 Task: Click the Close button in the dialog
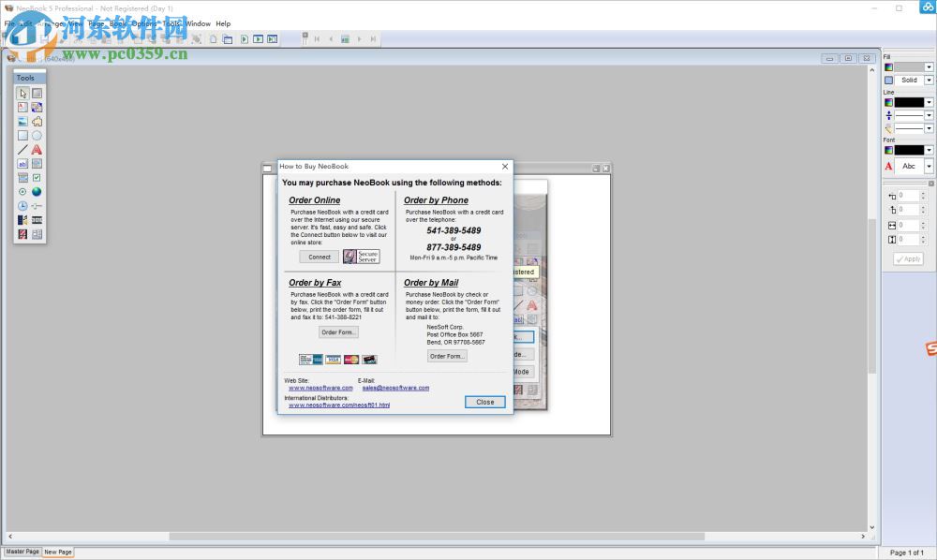click(484, 403)
